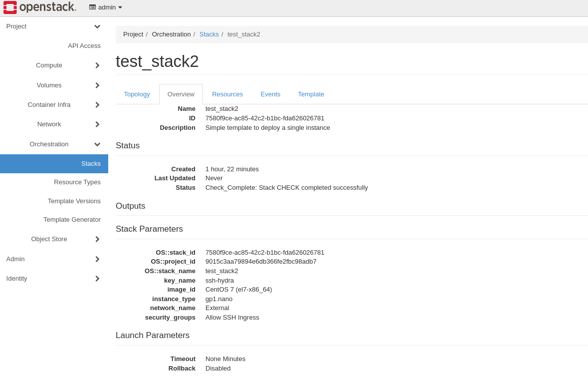Screen dimensions: 588x391
Task: Expand the Admin sidebar panel
Action: [x=97, y=259]
